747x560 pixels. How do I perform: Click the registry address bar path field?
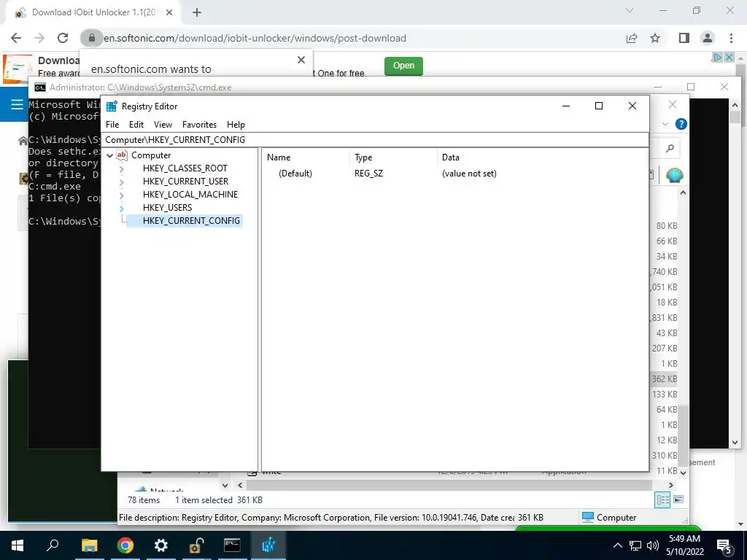[376, 139]
